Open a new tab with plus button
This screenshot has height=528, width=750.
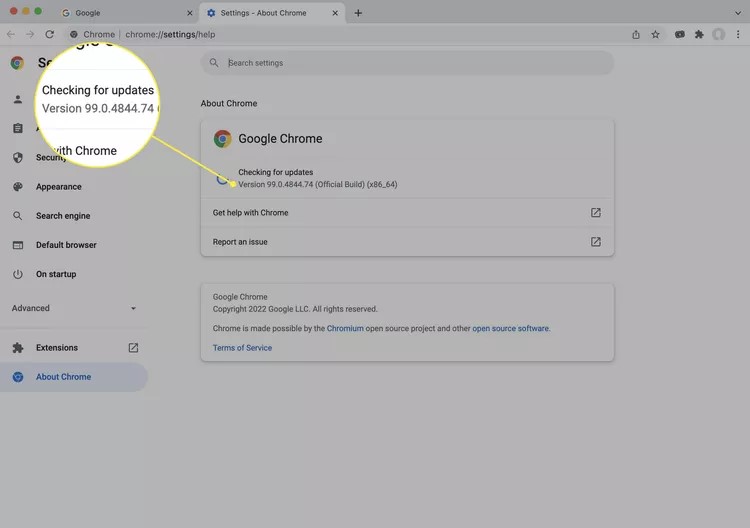pos(358,13)
